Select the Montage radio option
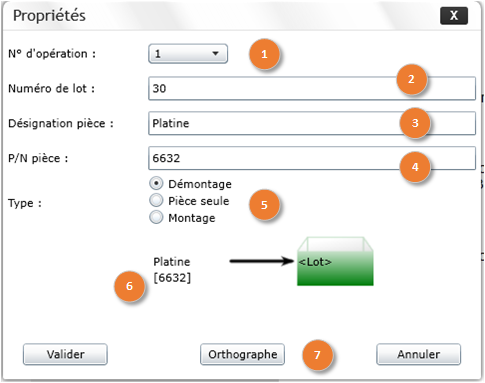 [156, 217]
